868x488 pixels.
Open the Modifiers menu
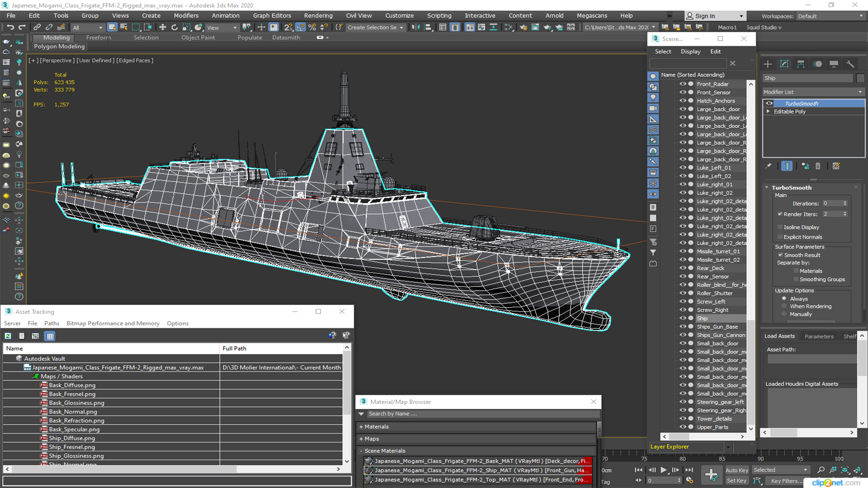[186, 15]
